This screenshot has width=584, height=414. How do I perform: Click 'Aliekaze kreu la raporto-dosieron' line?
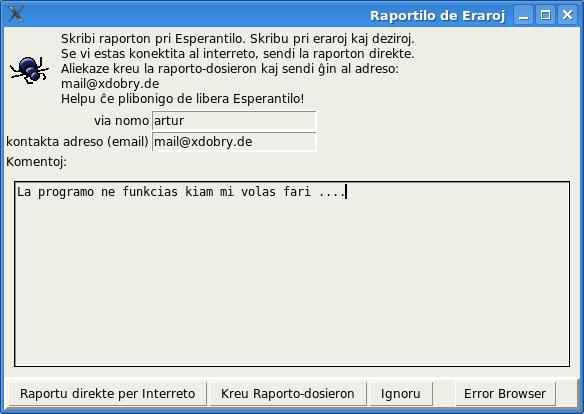coord(230,69)
